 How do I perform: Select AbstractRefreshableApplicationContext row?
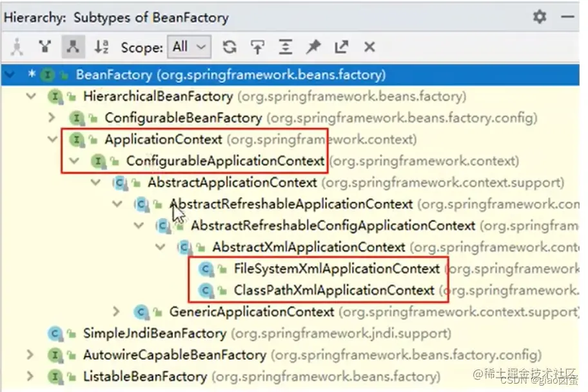coord(290,204)
